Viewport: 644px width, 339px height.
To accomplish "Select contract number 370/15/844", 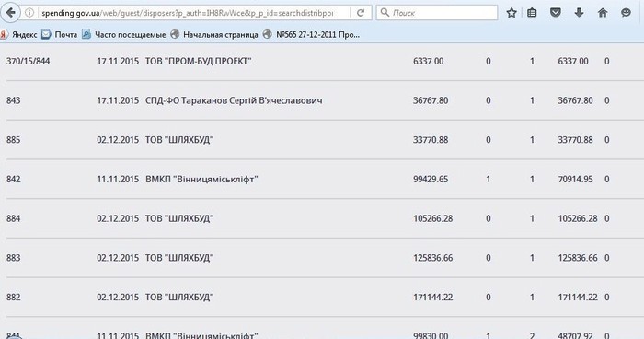I will [28, 62].
